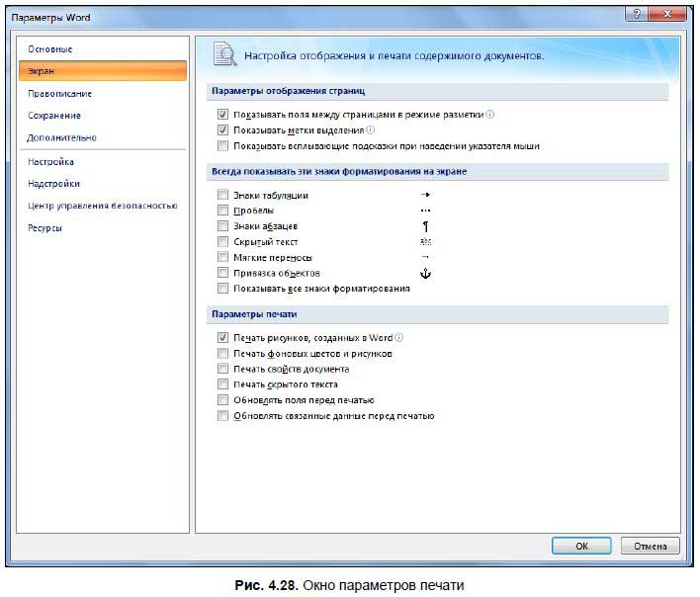Click the hidden text abc symbol
The height and width of the screenshot is (597, 700).
tap(425, 241)
